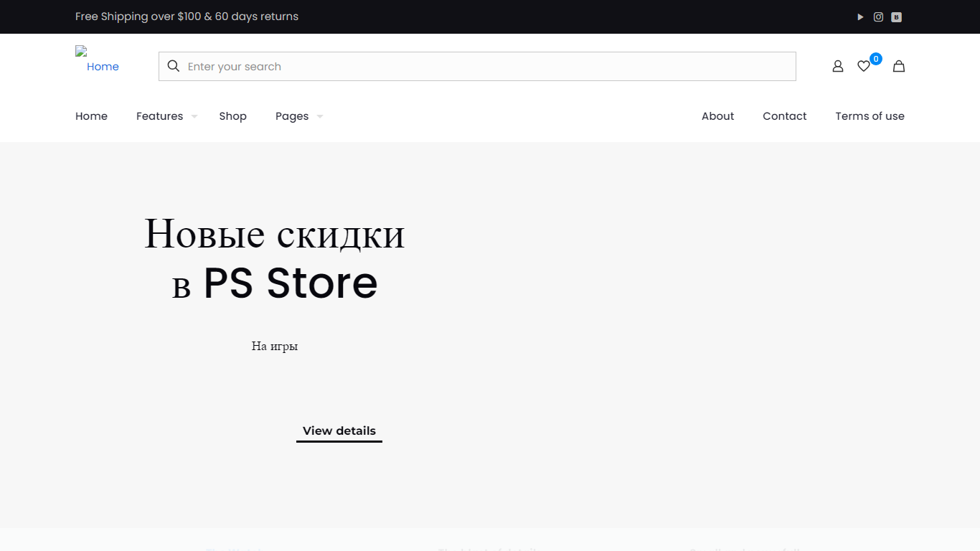Open the shopping bag cart
This screenshot has width=980, height=551.
[x=898, y=66]
